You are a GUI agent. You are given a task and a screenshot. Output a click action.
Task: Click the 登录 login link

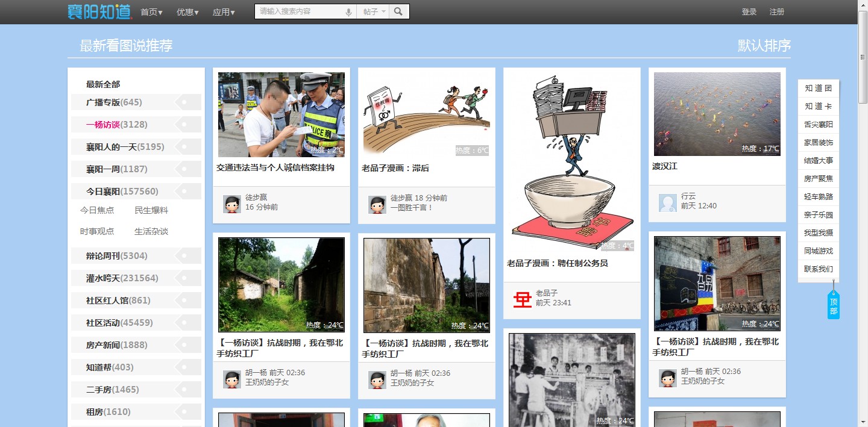pos(749,11)
